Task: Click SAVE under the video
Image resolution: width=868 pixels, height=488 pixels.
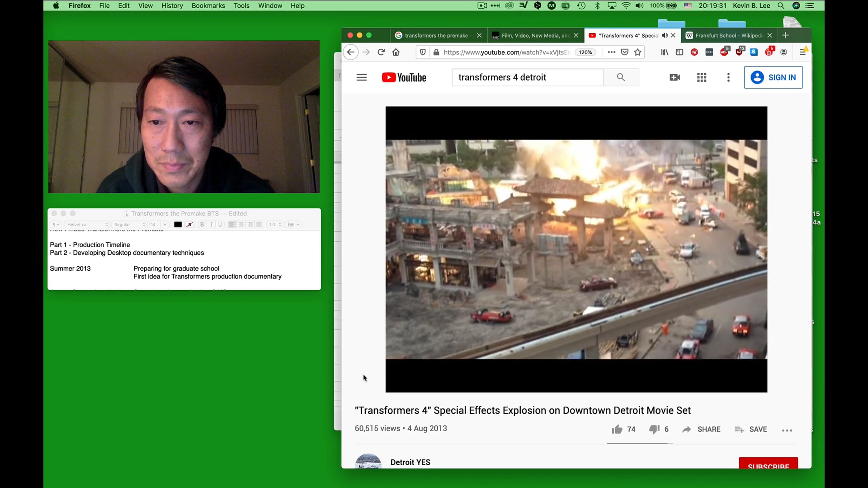Action: (x=751, y=429)
